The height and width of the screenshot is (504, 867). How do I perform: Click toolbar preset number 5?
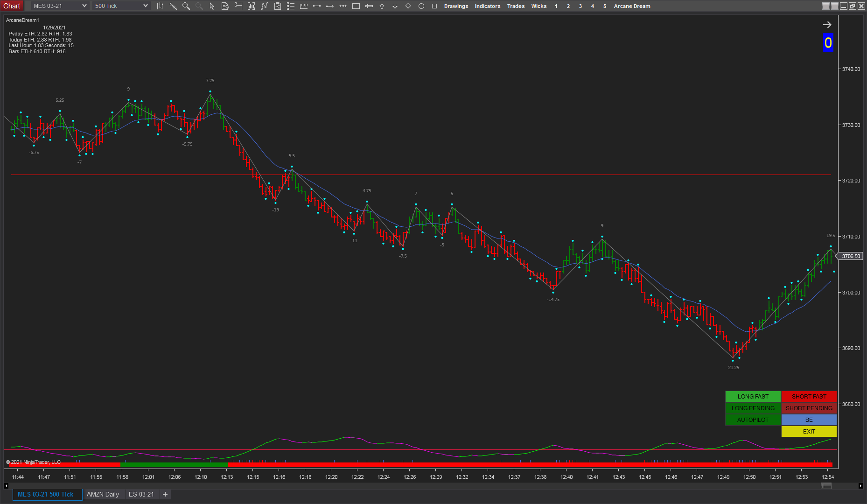pyautogui.click(x=604, y=6)
